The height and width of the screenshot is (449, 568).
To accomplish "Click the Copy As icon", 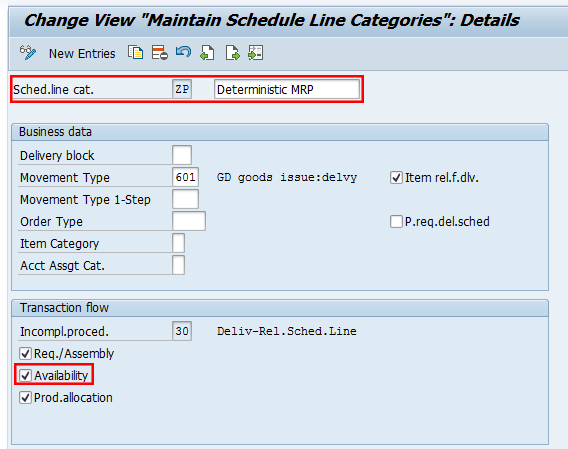I will click(135, 53).
